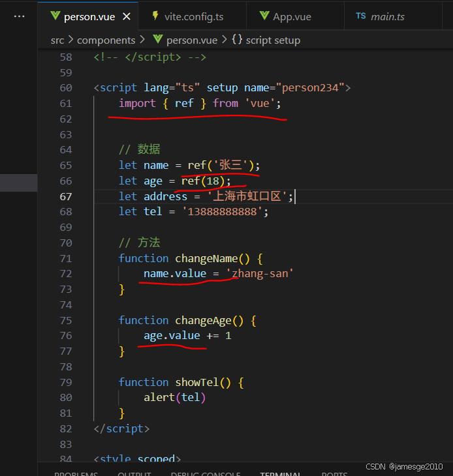Image resolution: width=453 pixels, height=476 pixels.
Task: Click the Vue icon on person.vue tab
Action: pos(55,16)
